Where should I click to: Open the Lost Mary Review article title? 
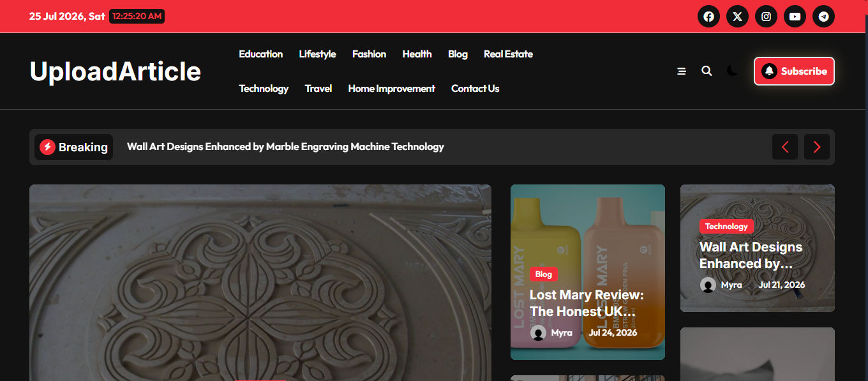[587, 303]
